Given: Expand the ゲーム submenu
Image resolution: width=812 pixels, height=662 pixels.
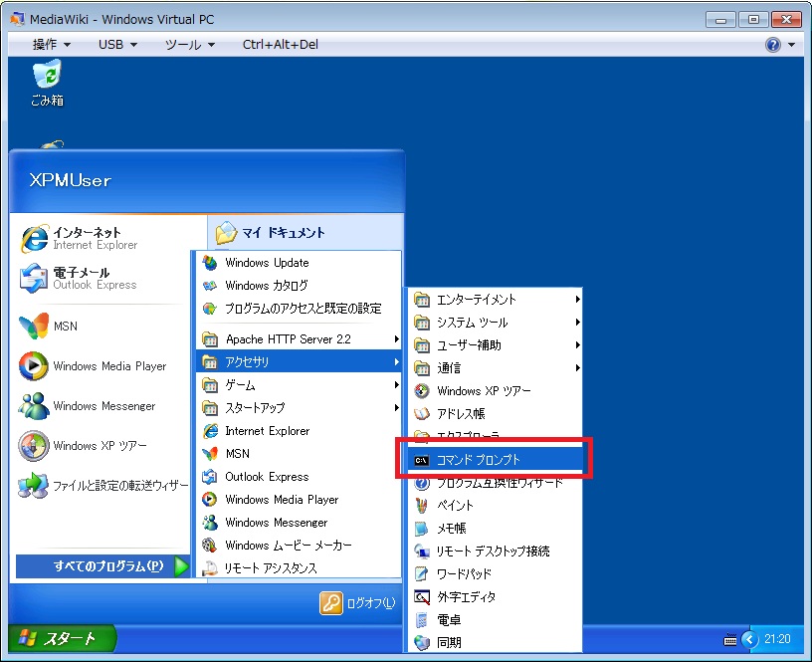Looking at the screenshot, I should click(299, 385).
